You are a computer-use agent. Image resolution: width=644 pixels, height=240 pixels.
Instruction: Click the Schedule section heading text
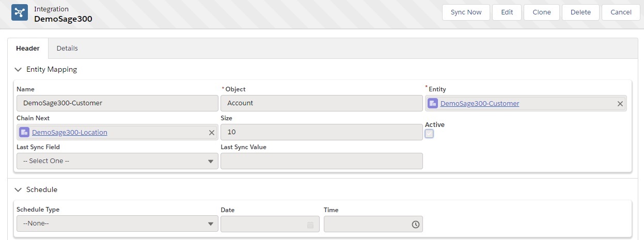(x=42, y=189)
